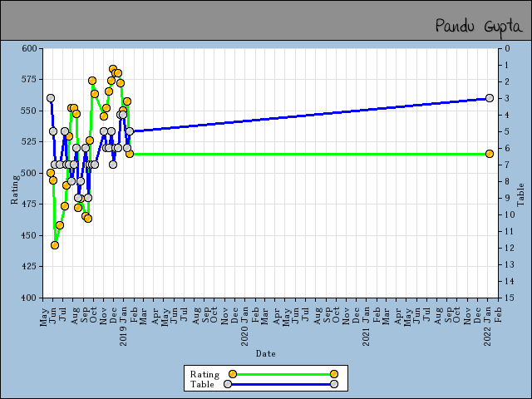Click the left orange marker in the legend
This screenshot has width=532, height=399.
coord(233,374)
